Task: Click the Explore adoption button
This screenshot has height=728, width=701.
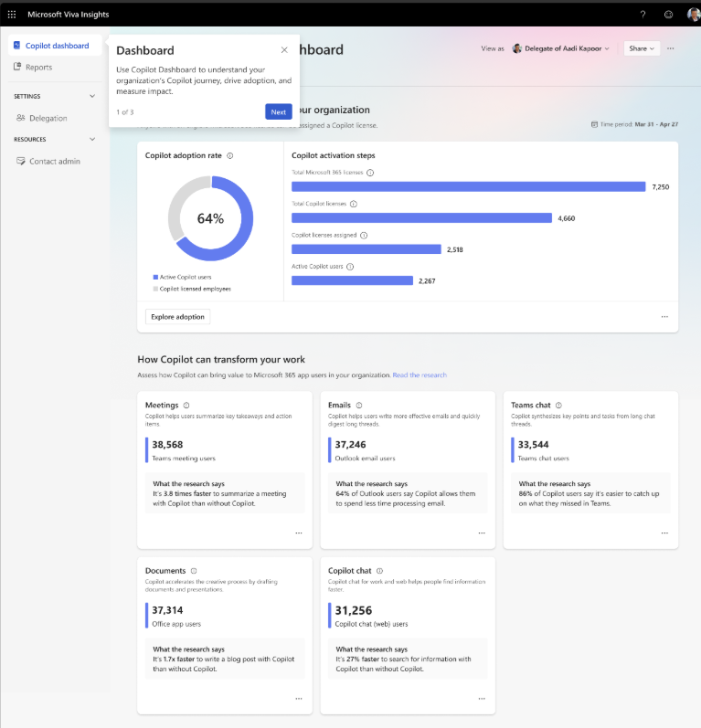Action: 177,317
